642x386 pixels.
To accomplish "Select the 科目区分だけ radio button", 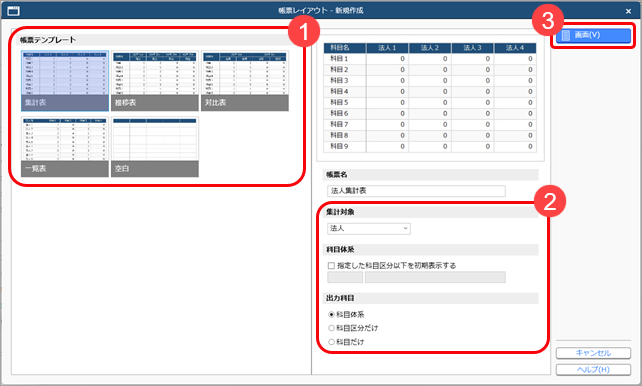I will click(x=331, y=328).
